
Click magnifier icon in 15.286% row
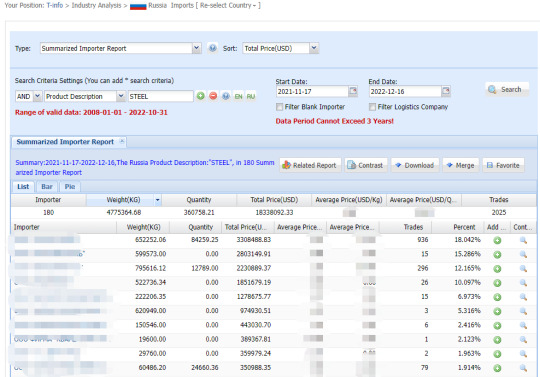pos(523,254)
